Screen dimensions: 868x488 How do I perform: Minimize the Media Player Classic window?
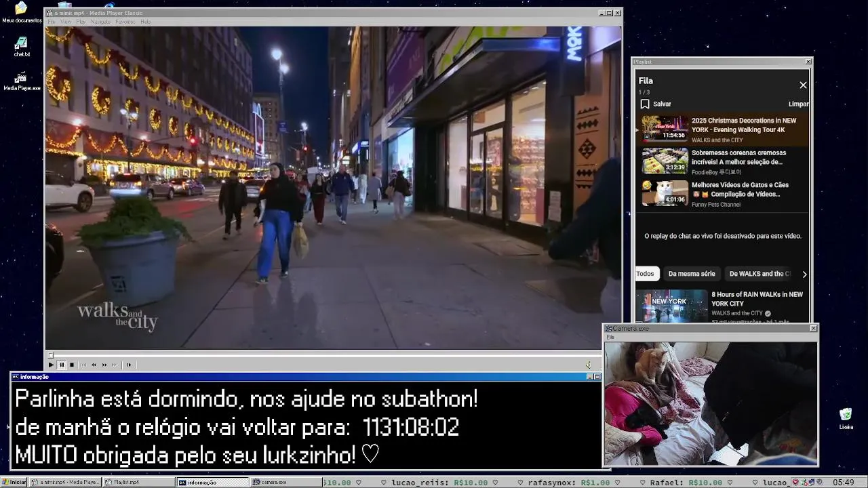coord(601,13)
